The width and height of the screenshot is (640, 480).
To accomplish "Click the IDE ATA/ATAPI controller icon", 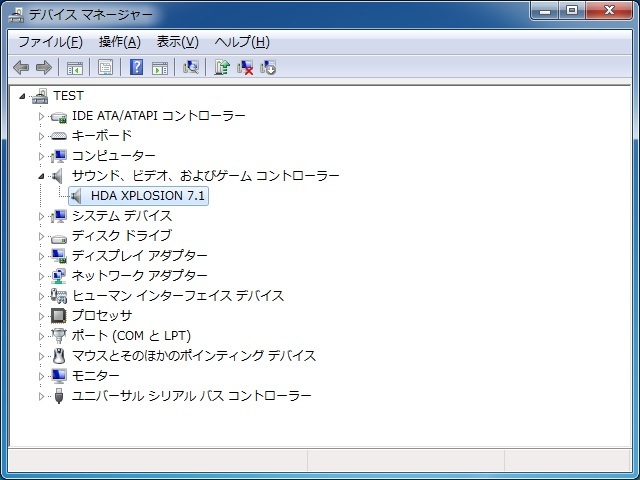I will tap(59, 117).
